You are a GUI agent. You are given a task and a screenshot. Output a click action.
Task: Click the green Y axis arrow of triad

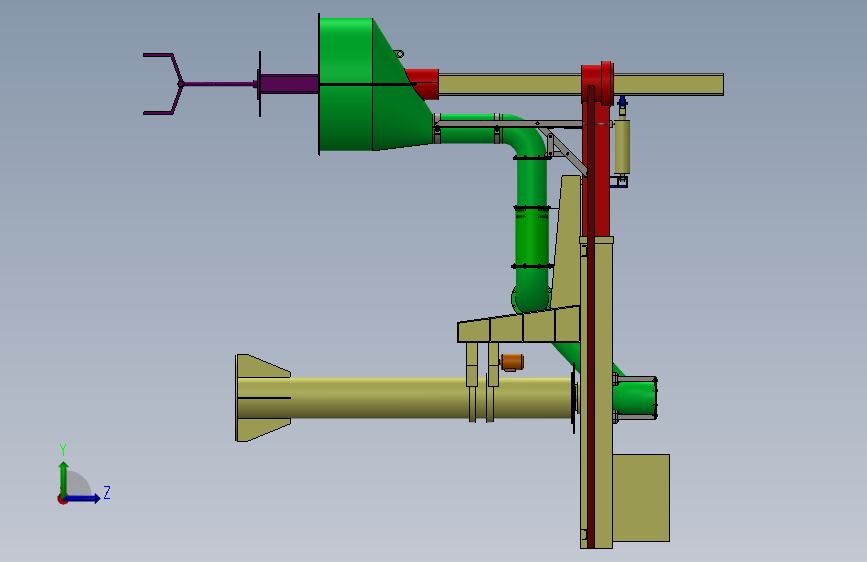[x=64, y=478]
